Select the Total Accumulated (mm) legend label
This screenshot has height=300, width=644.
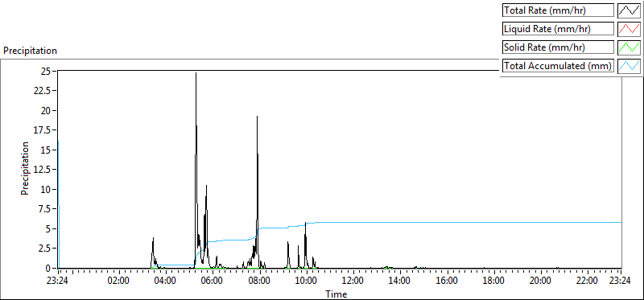558,66
